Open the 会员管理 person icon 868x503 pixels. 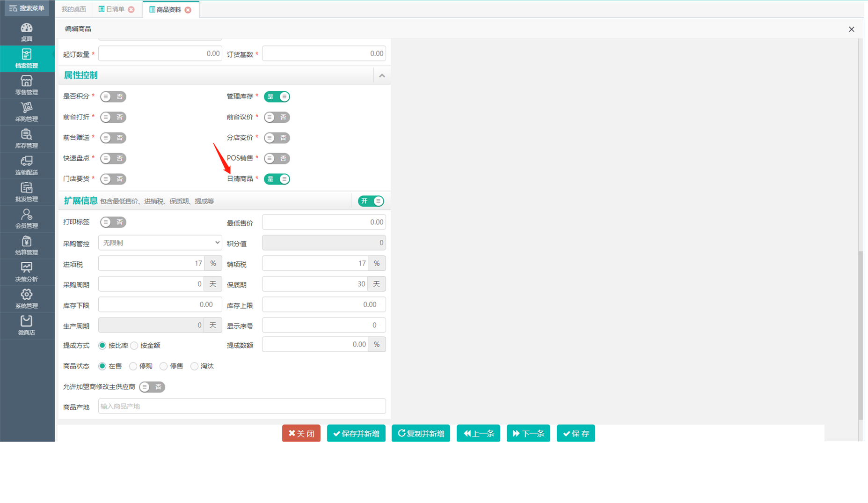click(x=27, y=219)
